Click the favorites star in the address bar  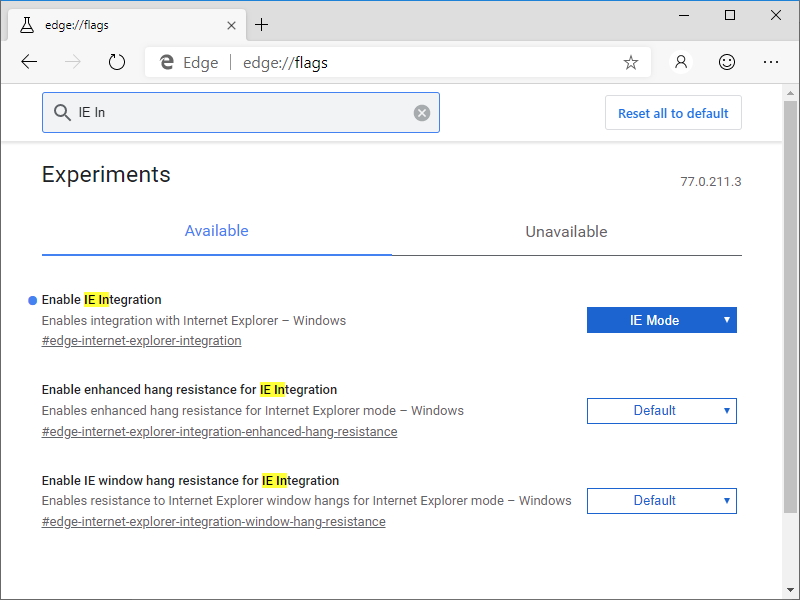630,61
